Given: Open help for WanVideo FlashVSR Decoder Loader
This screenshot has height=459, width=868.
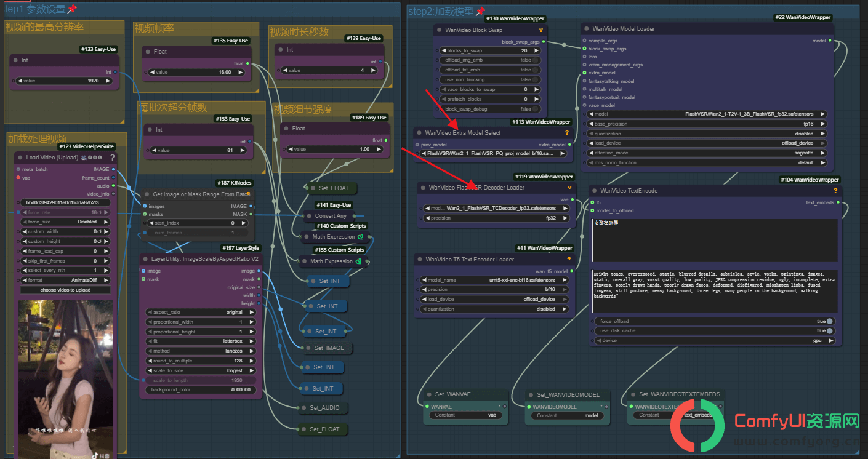Looking at the screenshot, I should pyautogui.click(x=570, y=188).
